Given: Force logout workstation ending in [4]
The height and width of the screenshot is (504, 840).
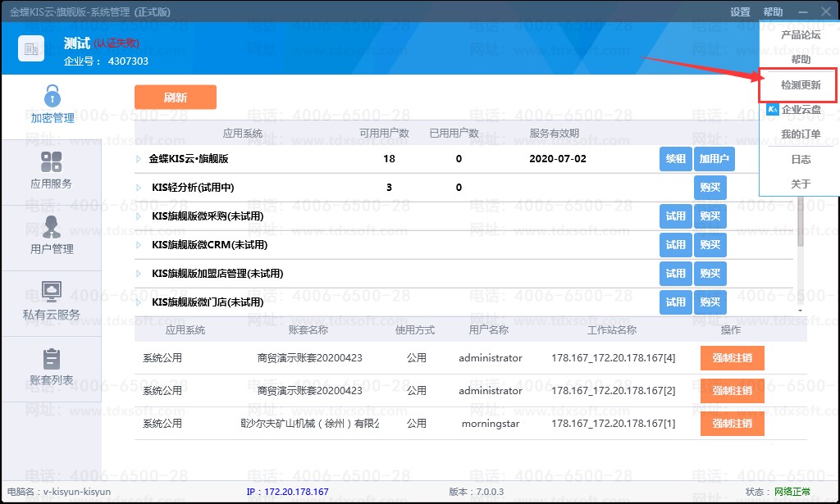Looking at the screenshot, I should 732,358.
